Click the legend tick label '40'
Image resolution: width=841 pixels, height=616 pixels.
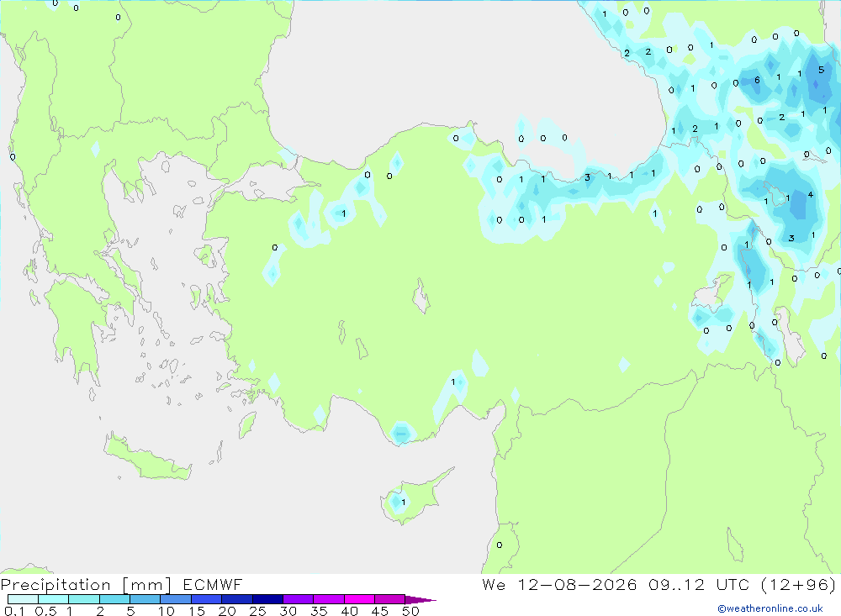pyautogui.click(x=350, y=611)
